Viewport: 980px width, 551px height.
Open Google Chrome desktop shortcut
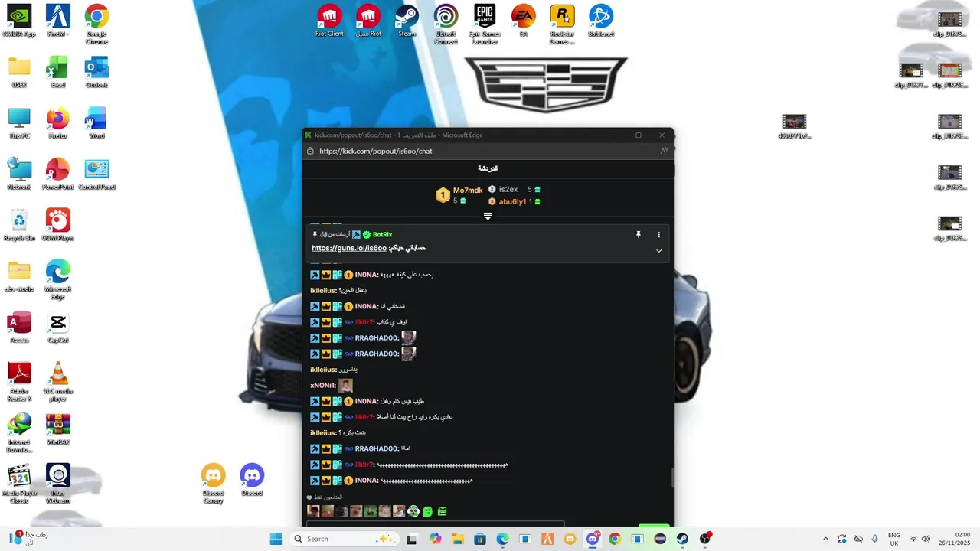click(96, 24)
